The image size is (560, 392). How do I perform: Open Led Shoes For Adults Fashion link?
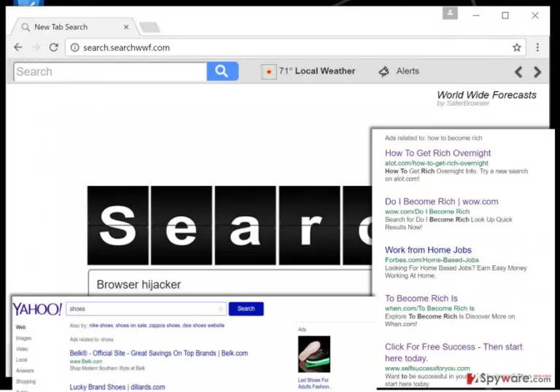[314, 383]
